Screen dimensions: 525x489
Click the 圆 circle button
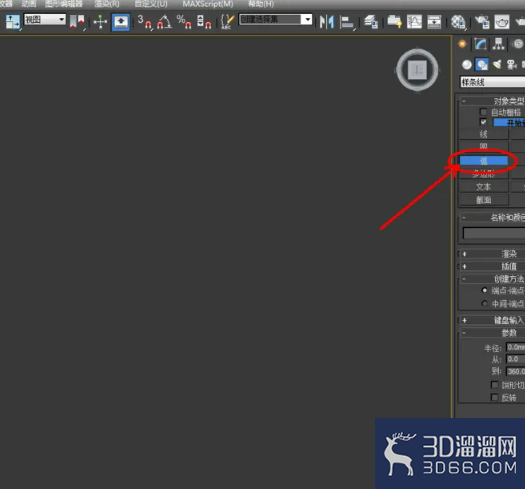coord(483,146)
